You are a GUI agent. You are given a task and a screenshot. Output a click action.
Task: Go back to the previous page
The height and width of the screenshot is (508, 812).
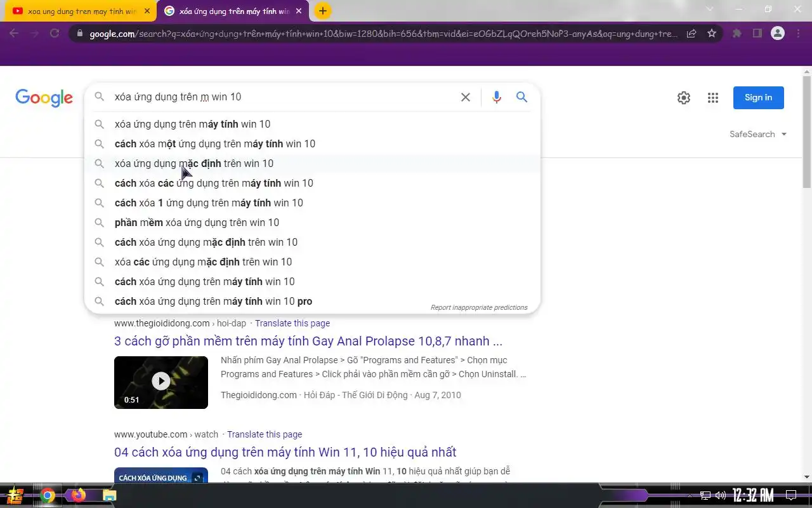coord(14,34)
